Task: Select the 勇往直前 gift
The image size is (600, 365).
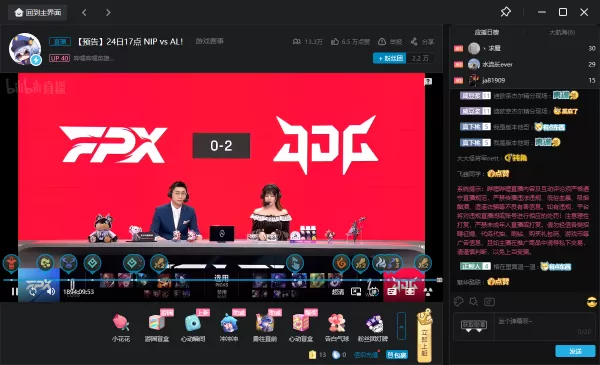Action: tap(265, 327)
